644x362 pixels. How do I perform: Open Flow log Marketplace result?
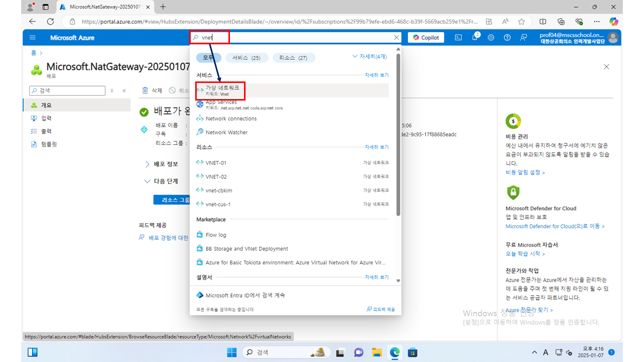292,235
